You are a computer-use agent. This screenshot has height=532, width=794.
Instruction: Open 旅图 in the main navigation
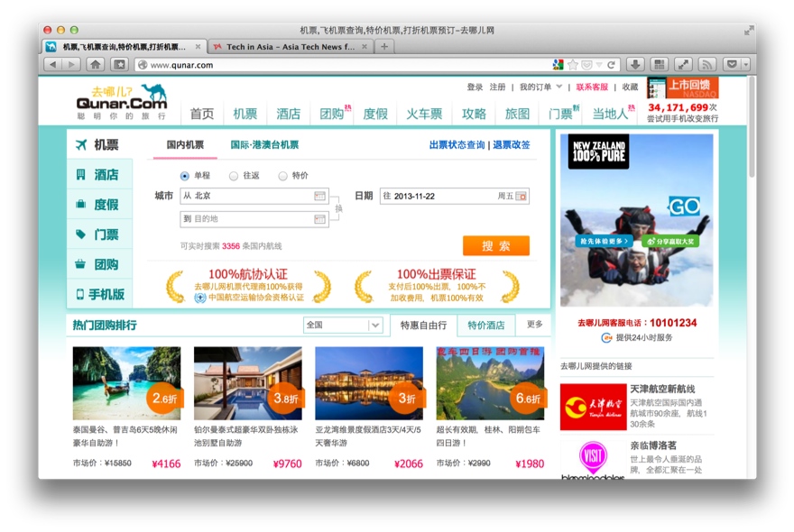518,114
